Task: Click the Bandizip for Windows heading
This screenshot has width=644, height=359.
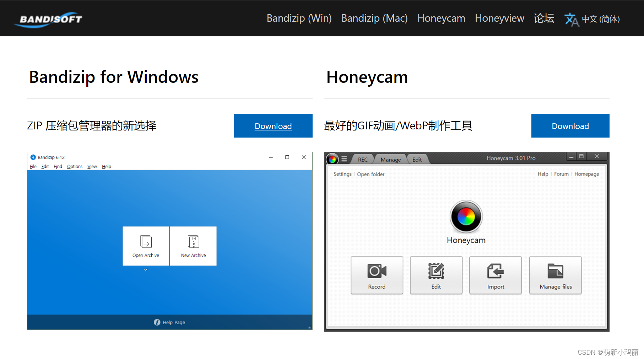Action: coord(114,77)
